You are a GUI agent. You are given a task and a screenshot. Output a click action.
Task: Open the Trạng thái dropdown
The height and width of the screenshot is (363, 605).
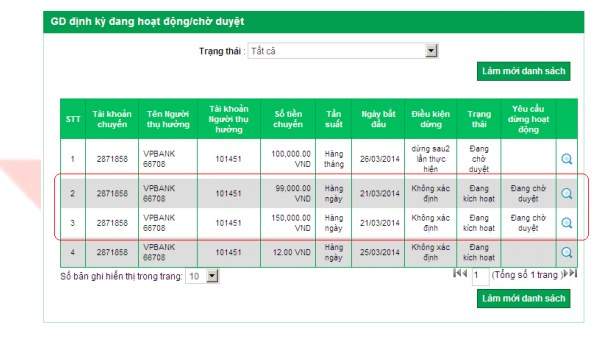click(x=343, y=51)
